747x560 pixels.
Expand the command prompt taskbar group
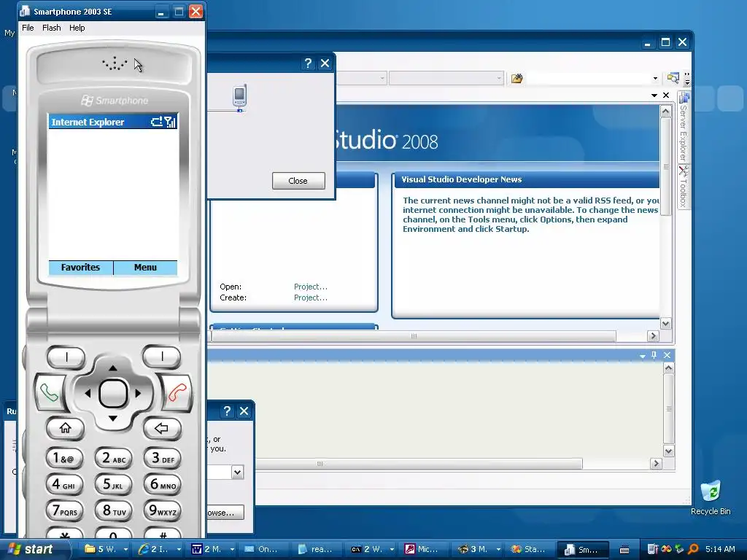pos(392,549)
